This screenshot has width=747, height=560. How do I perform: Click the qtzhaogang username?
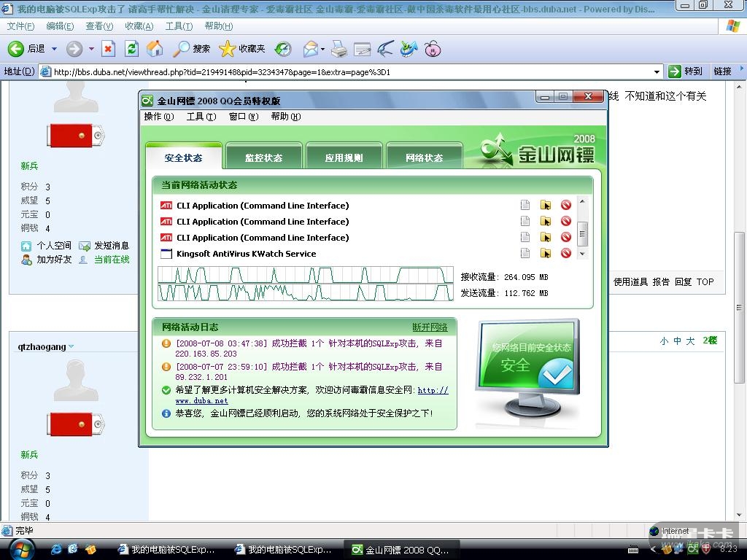point(42,346)
